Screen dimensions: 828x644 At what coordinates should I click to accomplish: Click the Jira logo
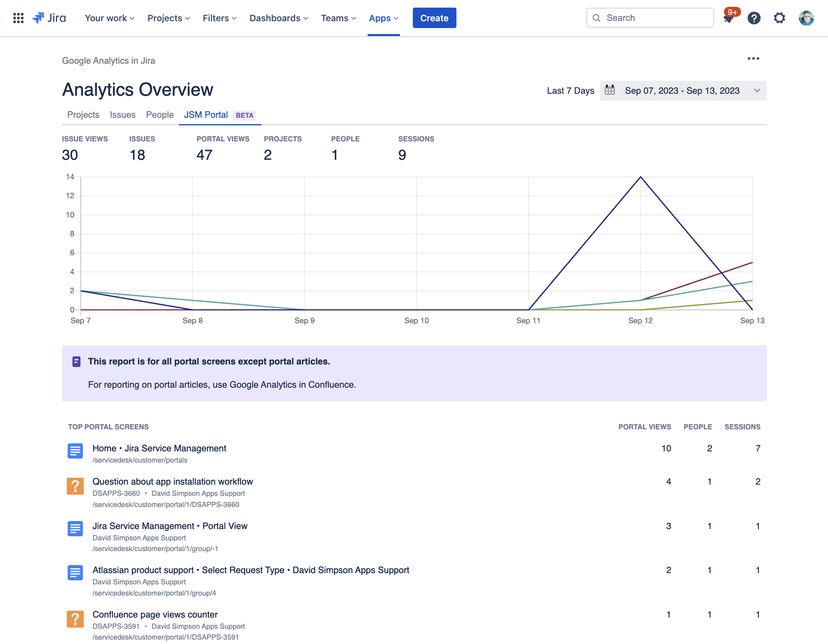50,18
